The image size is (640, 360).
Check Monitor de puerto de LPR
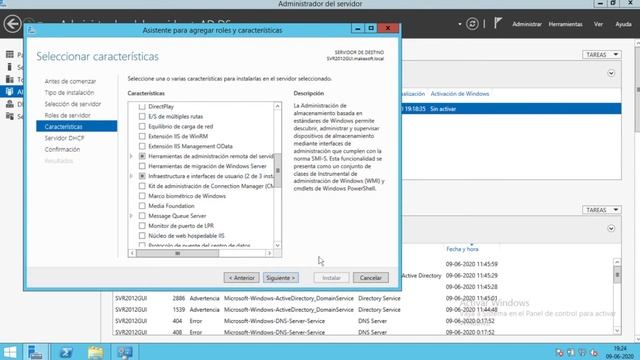(x=142, y=226)
